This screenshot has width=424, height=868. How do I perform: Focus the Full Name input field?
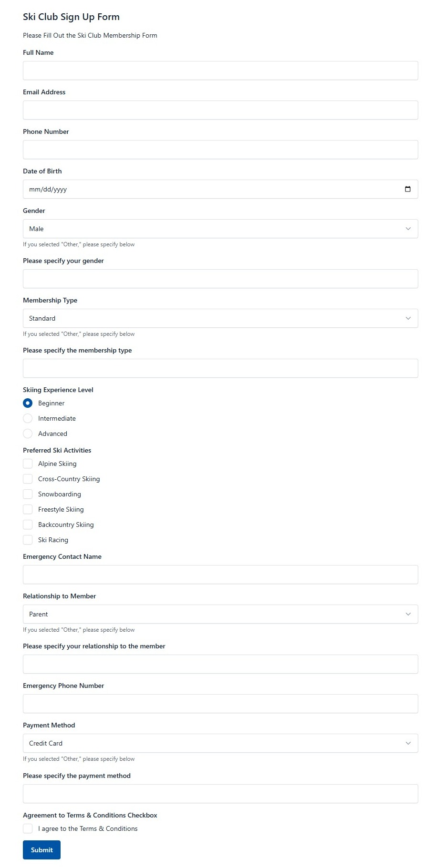click(x=220, y=71)
